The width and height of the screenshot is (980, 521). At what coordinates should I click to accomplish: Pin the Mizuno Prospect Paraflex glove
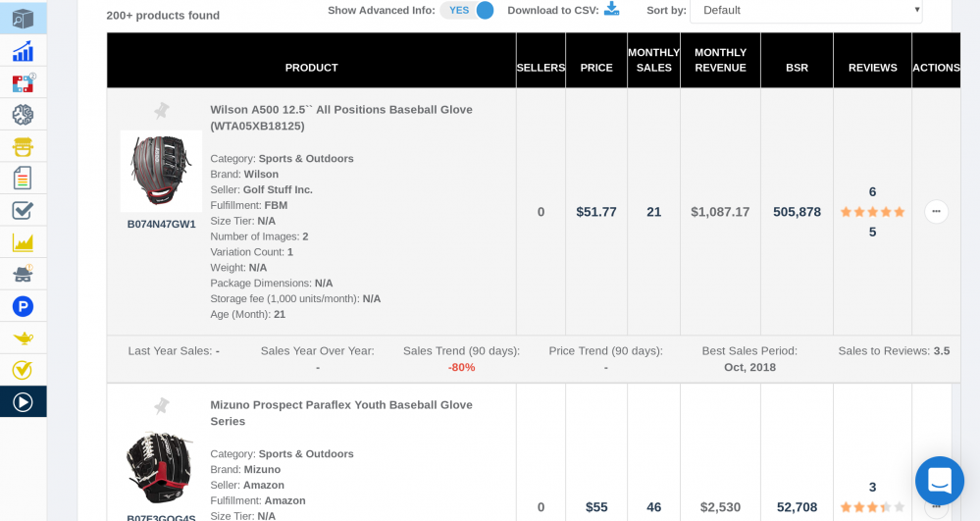[162, 406]
